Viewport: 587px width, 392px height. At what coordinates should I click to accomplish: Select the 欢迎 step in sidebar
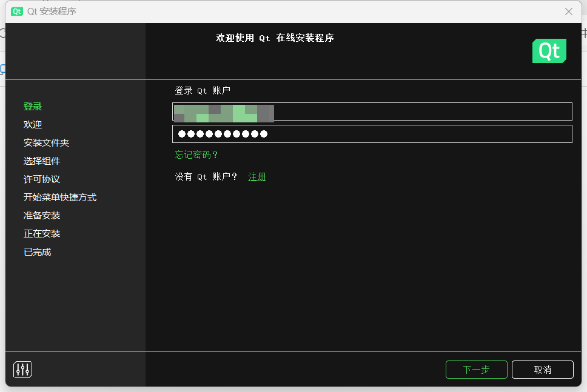(33, 125)
